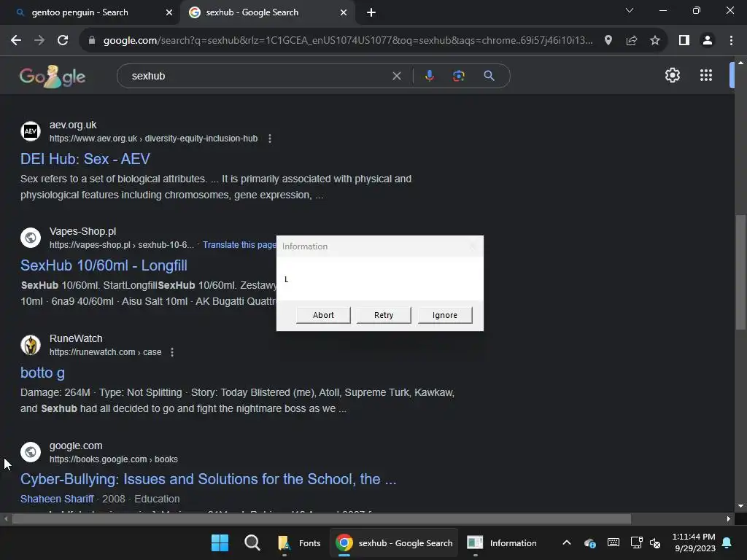The image size is (747, 560).
Task: Close the gentoo penguin tab
Action: [x=169, y=12]
